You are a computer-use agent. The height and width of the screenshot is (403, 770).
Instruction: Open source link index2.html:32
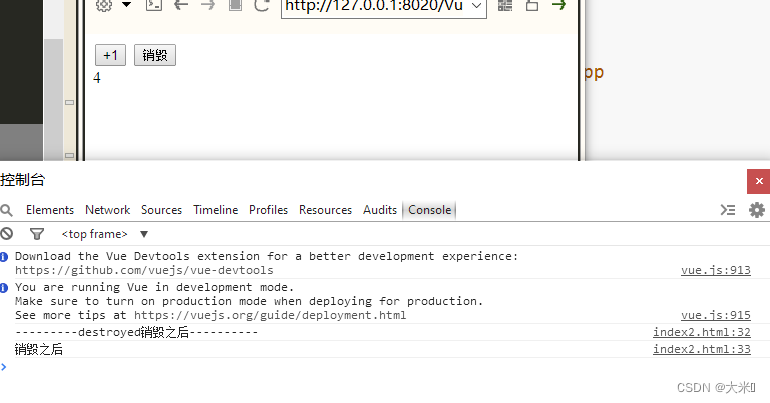tap(702, 332)
